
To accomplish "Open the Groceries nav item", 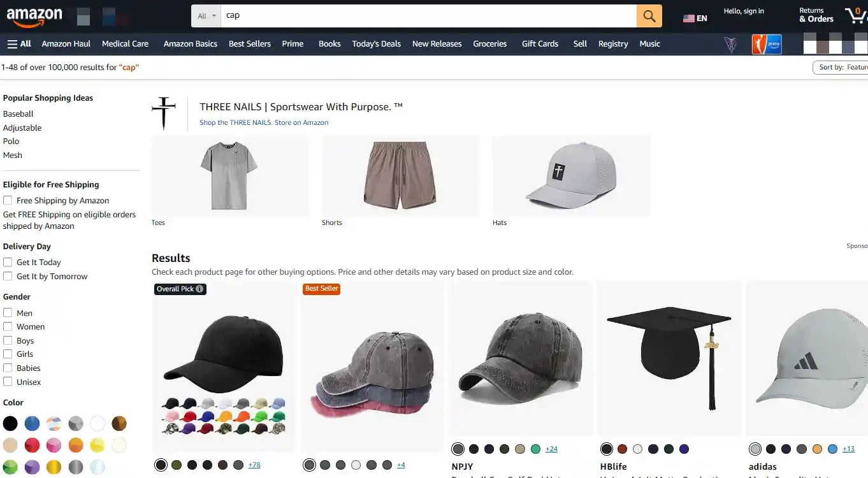I will 490,44.
